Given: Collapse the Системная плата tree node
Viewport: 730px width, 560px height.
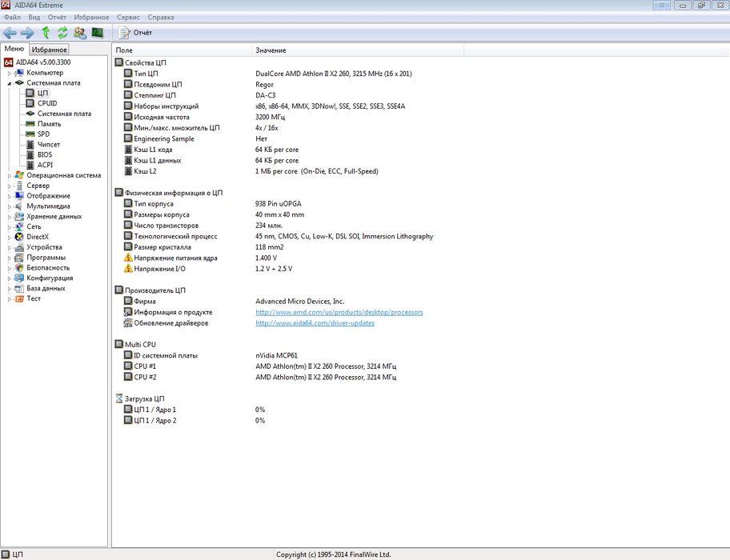Looking at the screenshot, I should click(x=9, y=83).
